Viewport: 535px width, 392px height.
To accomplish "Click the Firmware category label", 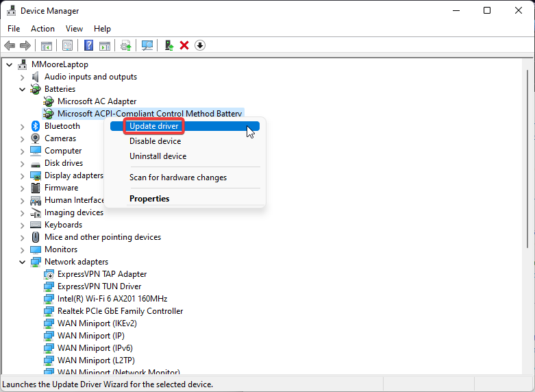I will point(62,188).
